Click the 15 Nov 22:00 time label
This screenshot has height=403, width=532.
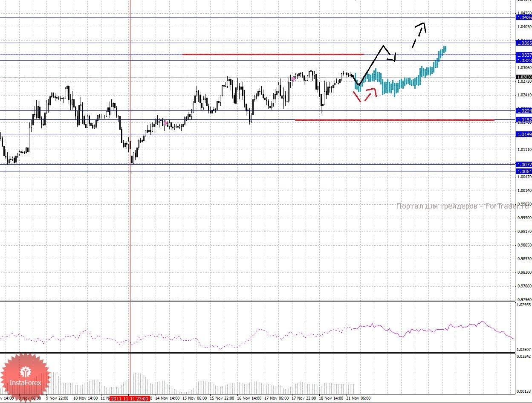click(x=222, y=398)
